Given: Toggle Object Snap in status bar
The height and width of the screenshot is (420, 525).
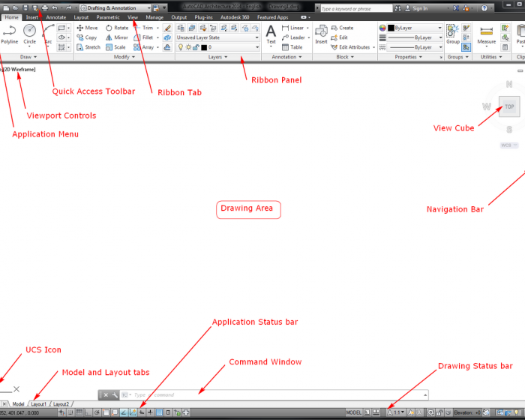Looking at the screenshot, I should click(x=106, y=412).
